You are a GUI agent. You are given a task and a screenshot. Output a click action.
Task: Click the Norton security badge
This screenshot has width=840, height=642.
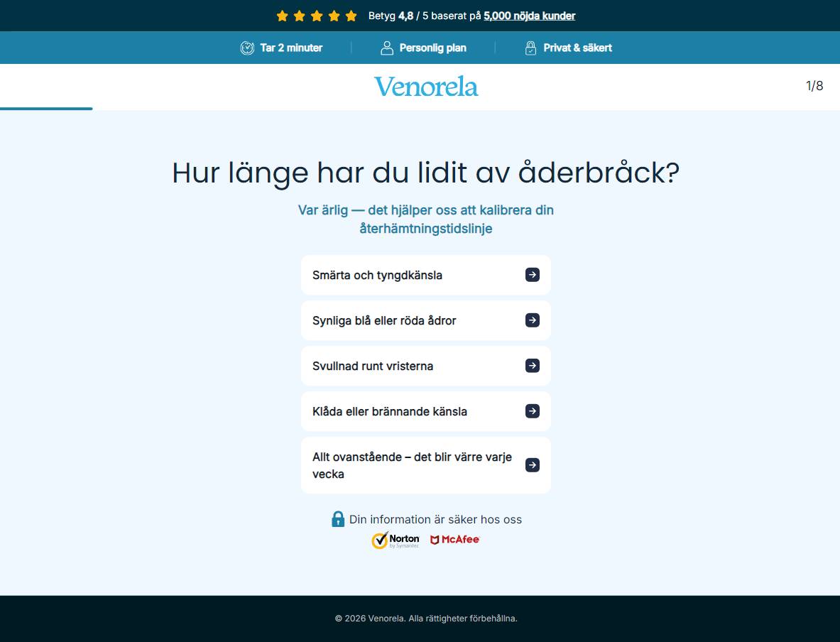pyautogui.click(x=396, y=540)
